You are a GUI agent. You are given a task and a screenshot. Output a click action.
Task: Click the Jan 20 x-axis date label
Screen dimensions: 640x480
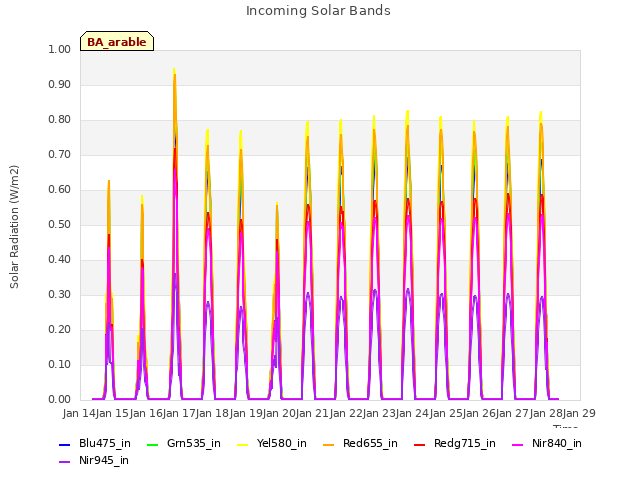(279, 413)
